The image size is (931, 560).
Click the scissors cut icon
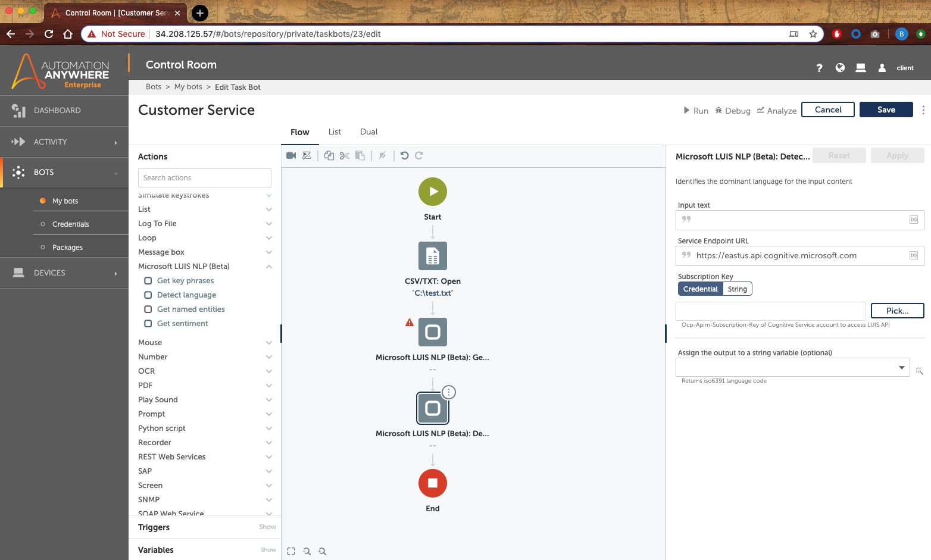pos(345,156)
